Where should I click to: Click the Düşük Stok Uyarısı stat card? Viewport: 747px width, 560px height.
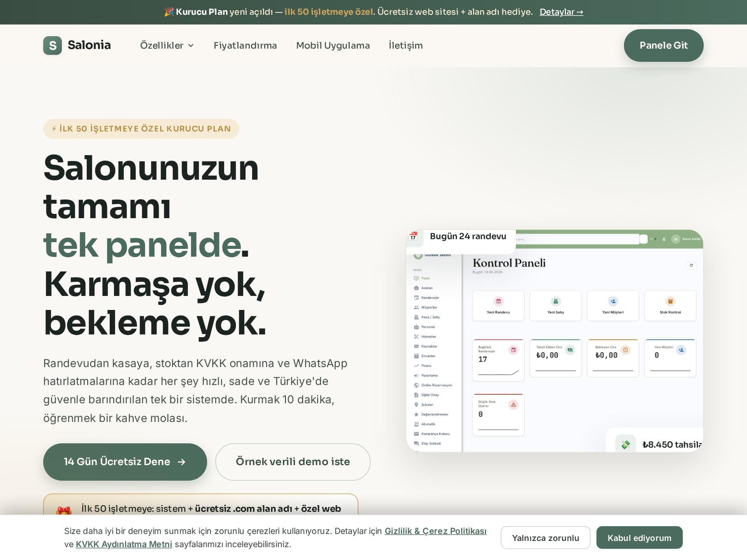pos(498,415)
